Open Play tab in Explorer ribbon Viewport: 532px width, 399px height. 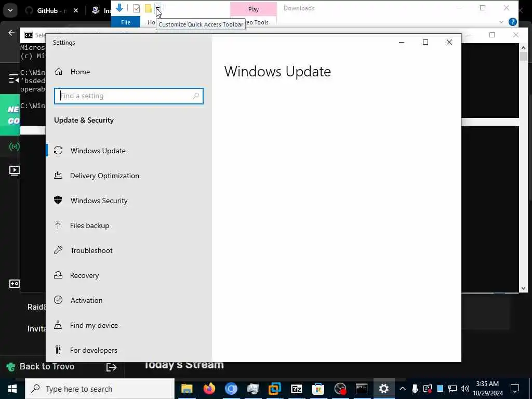tap(254, 9)
